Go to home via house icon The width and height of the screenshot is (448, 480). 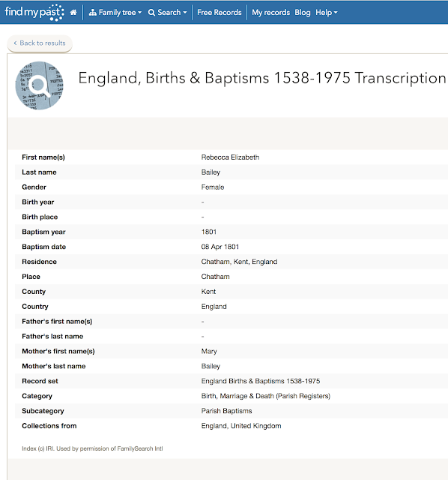(x=73, y=12)
